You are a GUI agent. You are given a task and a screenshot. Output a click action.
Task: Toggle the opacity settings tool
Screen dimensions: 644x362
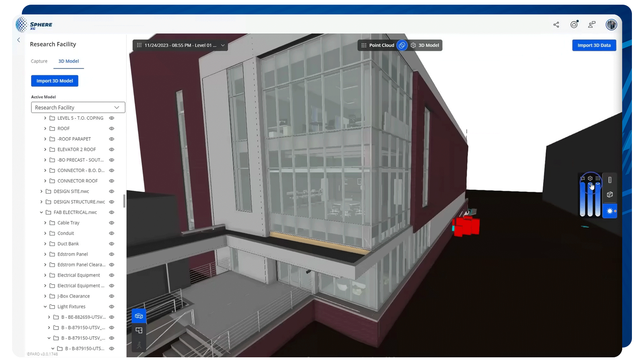pos(610,211)
